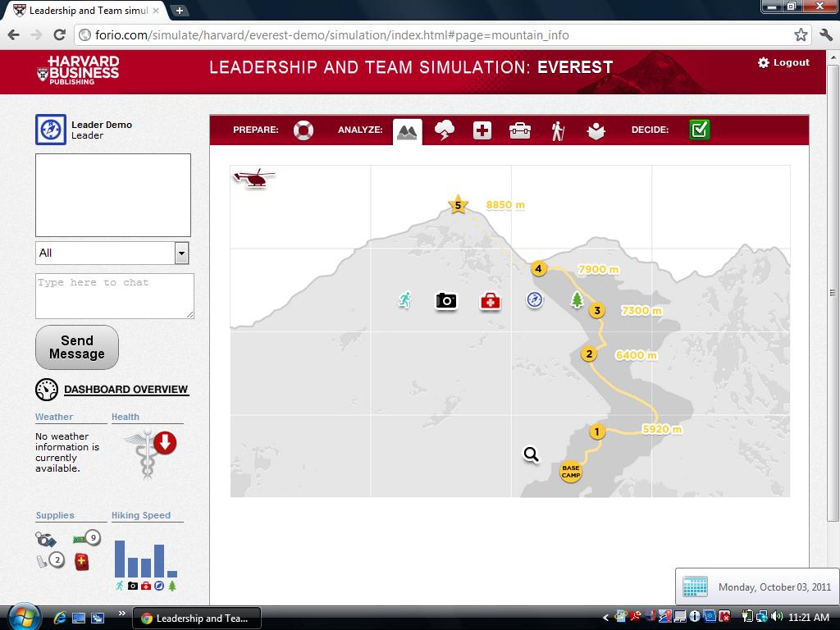840x630 pixels.
Task: Open the Hiking speed hiker icon
Action: click(x=558, y=130)
